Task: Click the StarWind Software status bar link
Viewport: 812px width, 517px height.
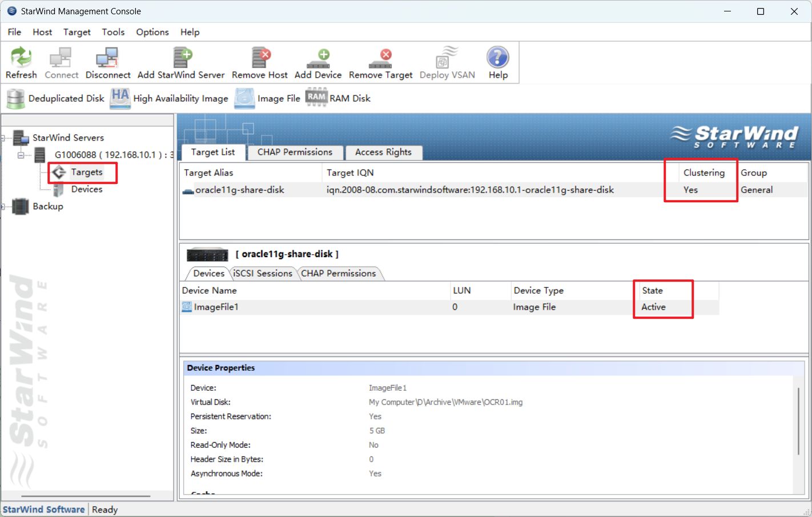Action: coord(44,509)
